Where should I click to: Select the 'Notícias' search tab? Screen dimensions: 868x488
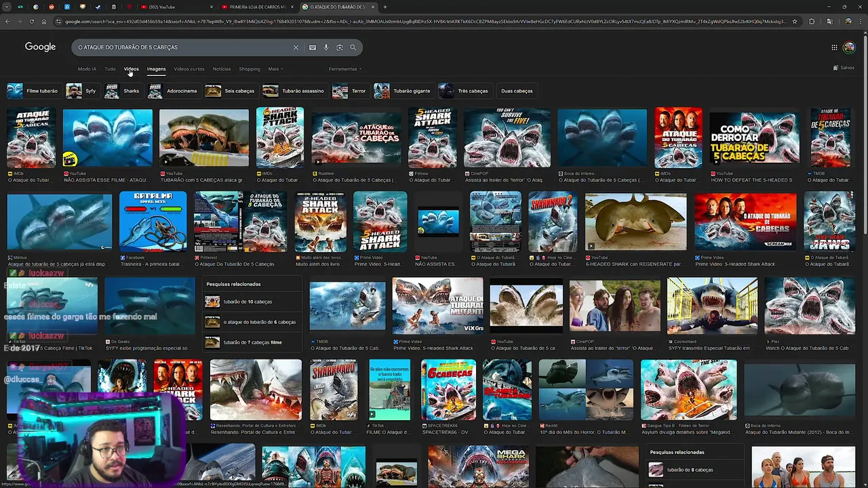[222, 68]
